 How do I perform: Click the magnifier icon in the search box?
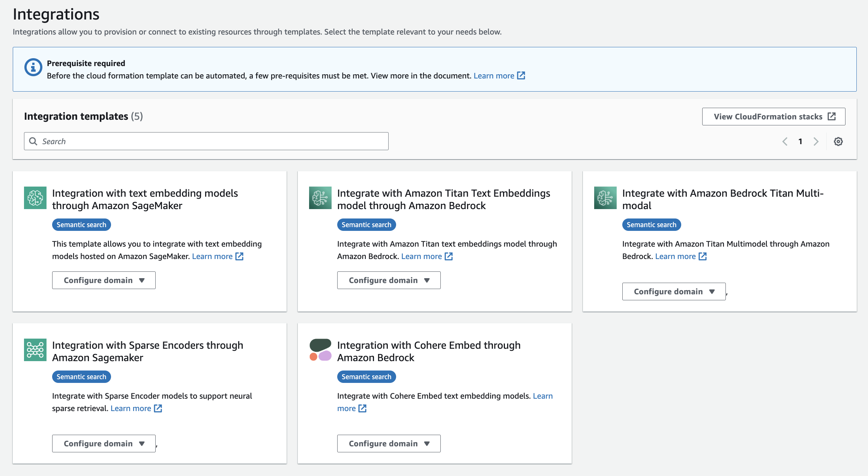tap(33, 141)
